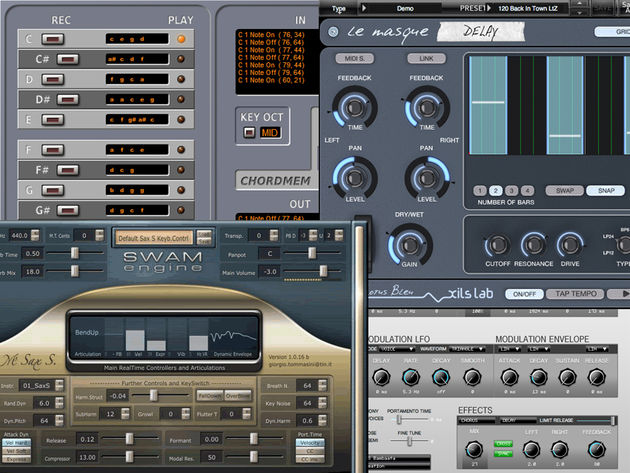Click the Effects Feedback knob
This screenshot has height=473, width=630.
click(597, 450)
